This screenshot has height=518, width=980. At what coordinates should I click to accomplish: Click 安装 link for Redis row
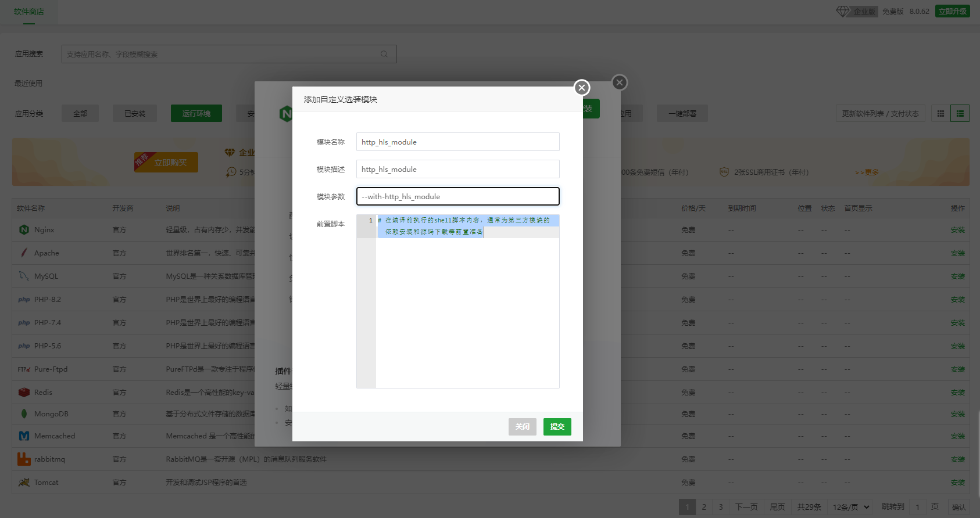click(958, 393)
